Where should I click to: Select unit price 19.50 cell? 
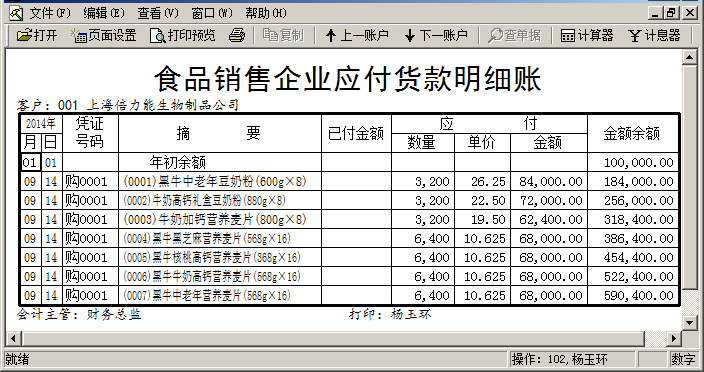point(483,219)
